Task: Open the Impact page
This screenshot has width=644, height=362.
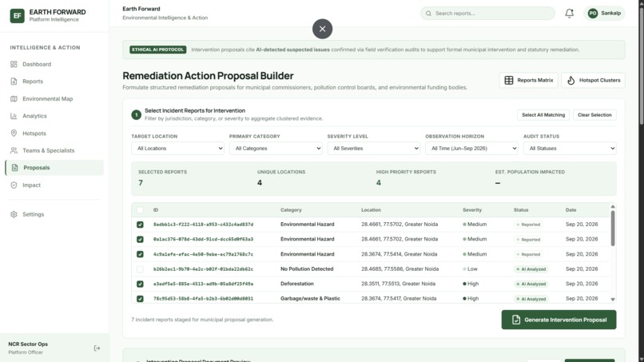Action: coord(54,185)
